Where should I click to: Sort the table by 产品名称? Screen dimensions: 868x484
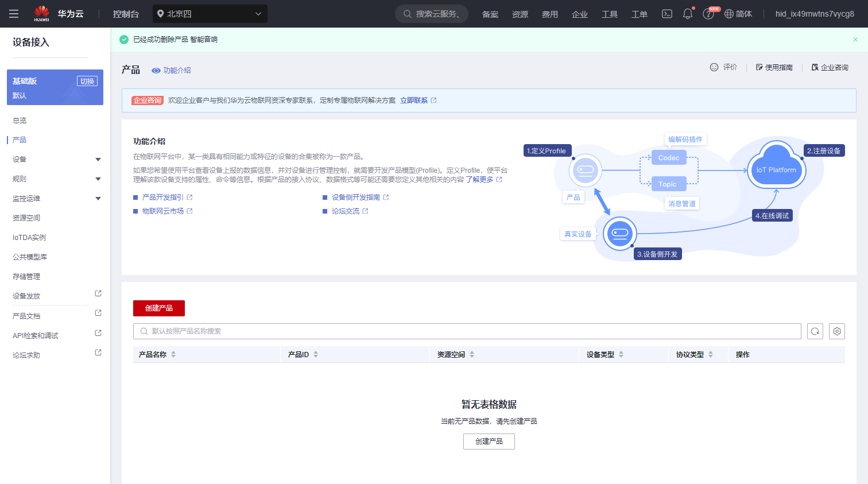click(173, 355)
